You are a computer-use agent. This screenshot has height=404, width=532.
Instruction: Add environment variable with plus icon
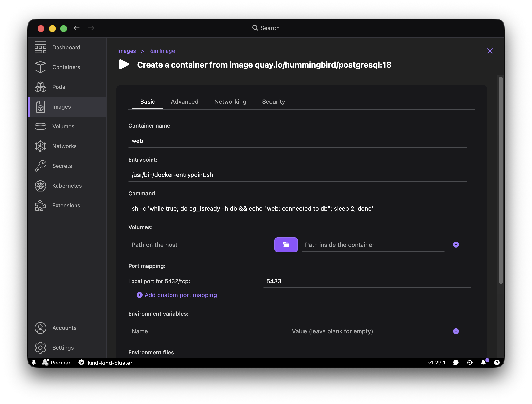pos(456,331)
